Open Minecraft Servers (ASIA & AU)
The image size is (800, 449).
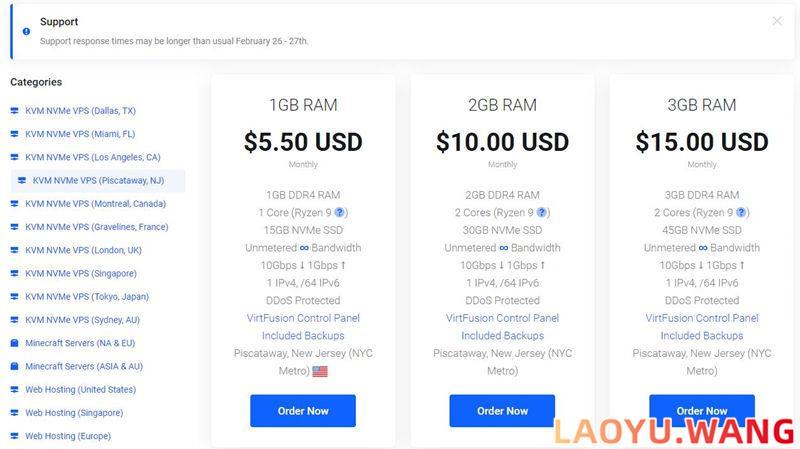(x=84, y=366)
